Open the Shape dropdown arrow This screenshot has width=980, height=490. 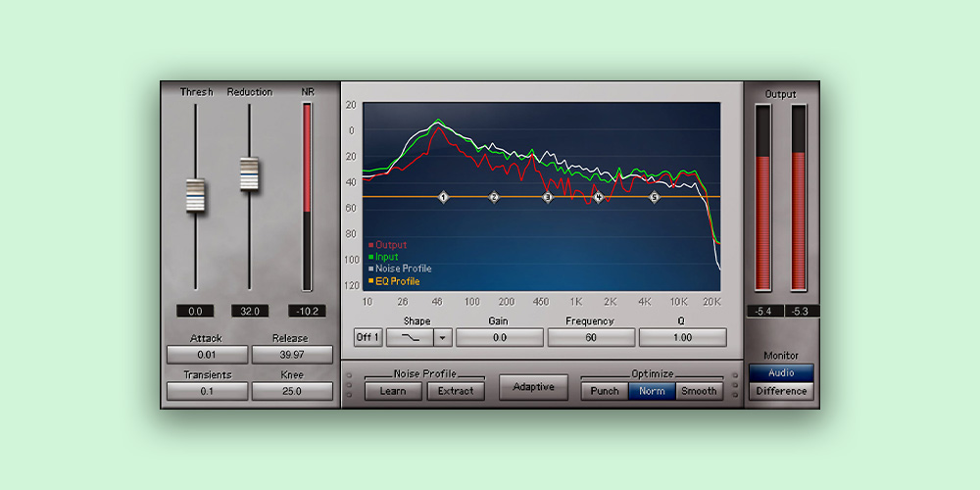pyautogui.click(x=442, y=337)
